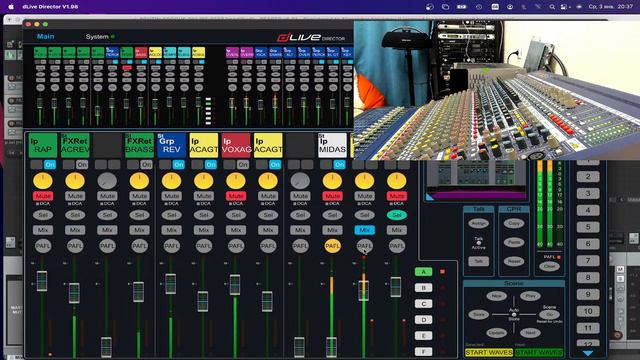Viewport: 640px width, 360px height.
Task: Select fader layer C
Action: pos(423,304)
